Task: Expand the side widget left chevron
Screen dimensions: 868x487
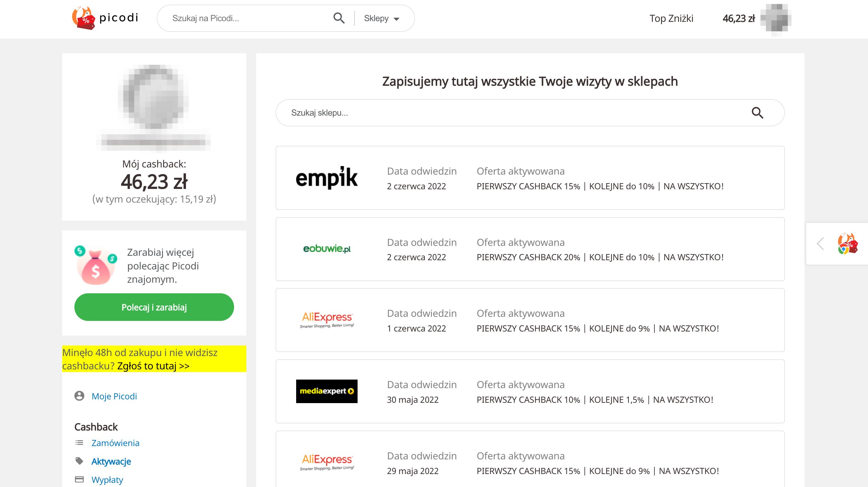Action: pyautogui.click(x=821, y=243)
